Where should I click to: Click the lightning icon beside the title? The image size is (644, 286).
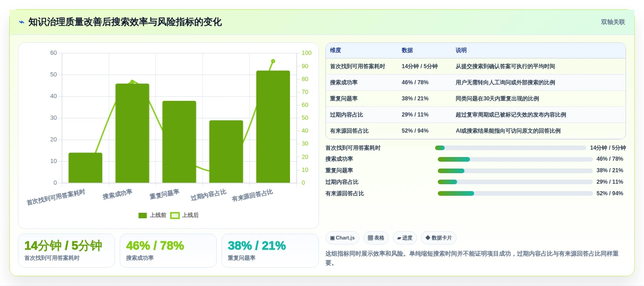tap(22, 22)
